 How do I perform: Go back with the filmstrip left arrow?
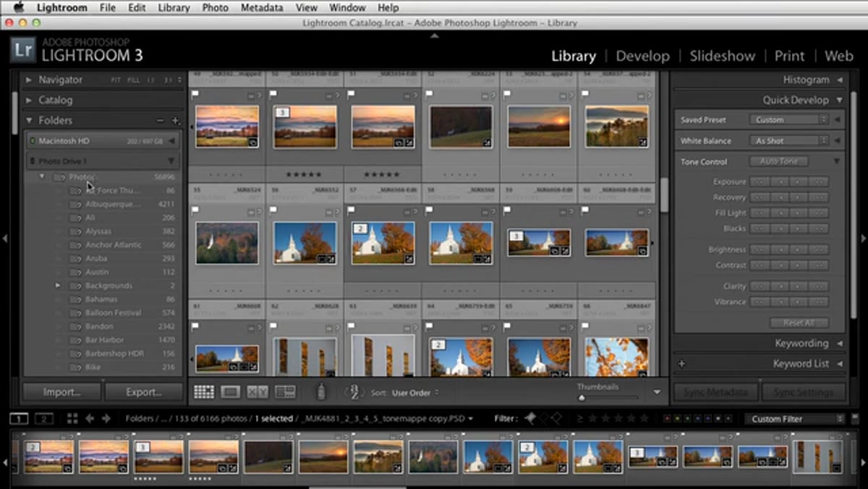click(x=90, y=418)
